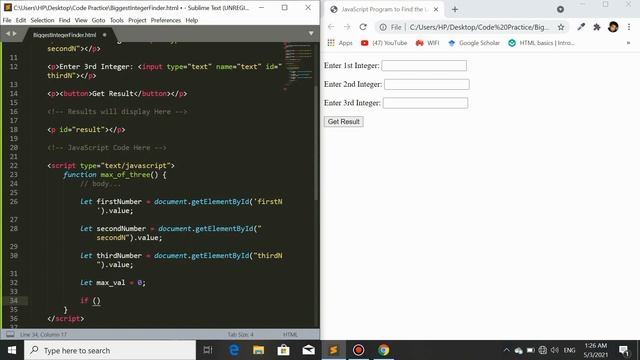
Task: Open the Tab Size: 4 selector
Action: [x=240, y=334]
